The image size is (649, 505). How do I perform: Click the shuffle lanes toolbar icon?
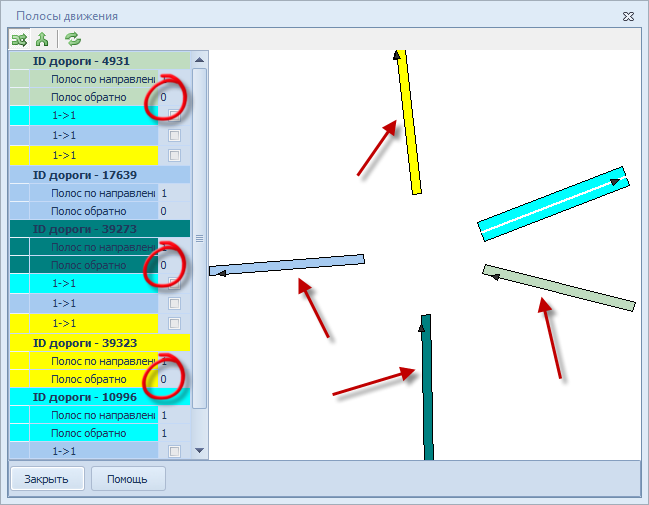19,40
